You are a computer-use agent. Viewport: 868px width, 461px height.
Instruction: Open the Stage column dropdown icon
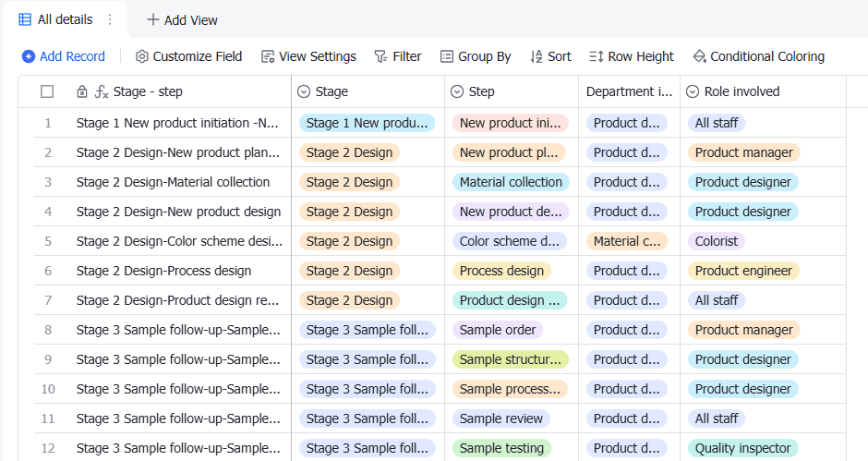(303, 91)
